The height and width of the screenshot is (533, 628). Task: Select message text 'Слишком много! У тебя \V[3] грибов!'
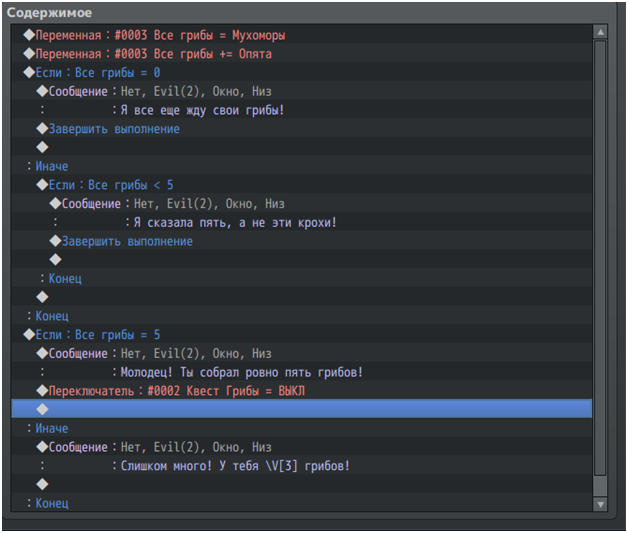(x=234, y=466)
